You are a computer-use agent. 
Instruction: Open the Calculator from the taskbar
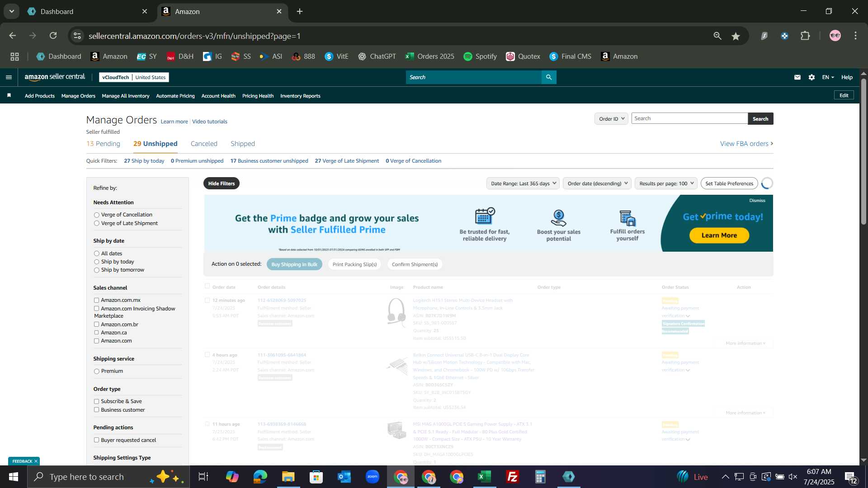coord(541,477)
